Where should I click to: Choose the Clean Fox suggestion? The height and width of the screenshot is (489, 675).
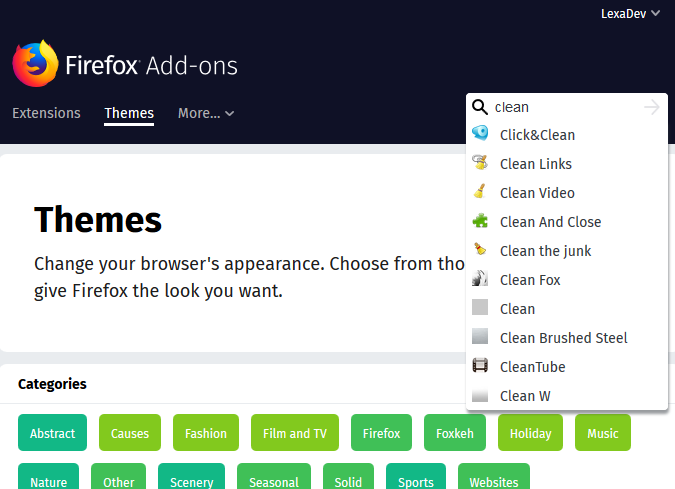pyautogui.click(x=530, y=280)
